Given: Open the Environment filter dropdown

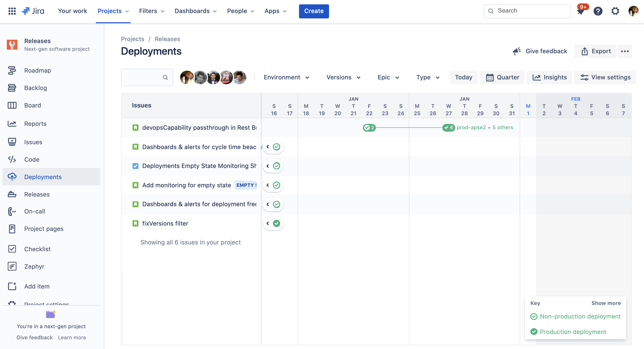Looking at the screenshot, I should [286, 77].
